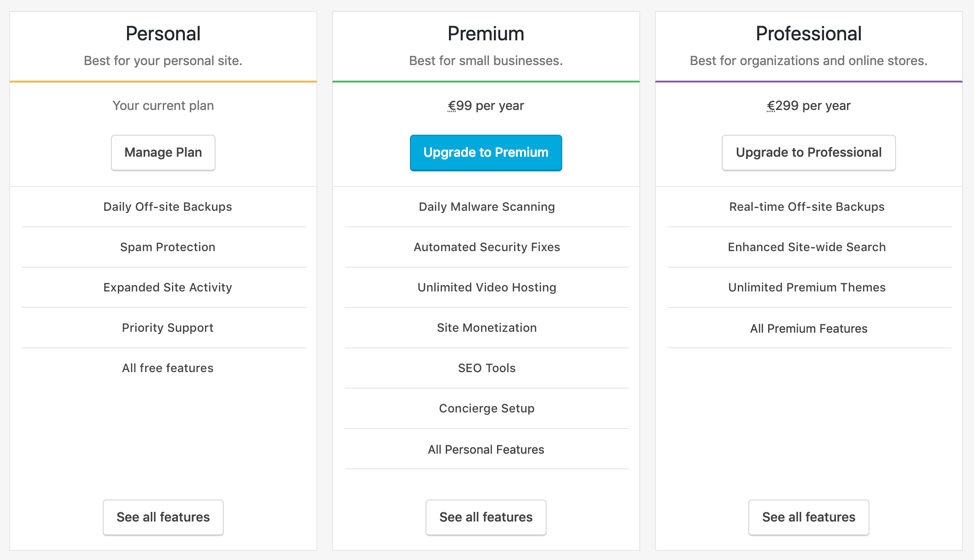The height and width of the screenshot is (560, 974).
Task: Click the Manage Plan button
Action: tap(163, 153)
